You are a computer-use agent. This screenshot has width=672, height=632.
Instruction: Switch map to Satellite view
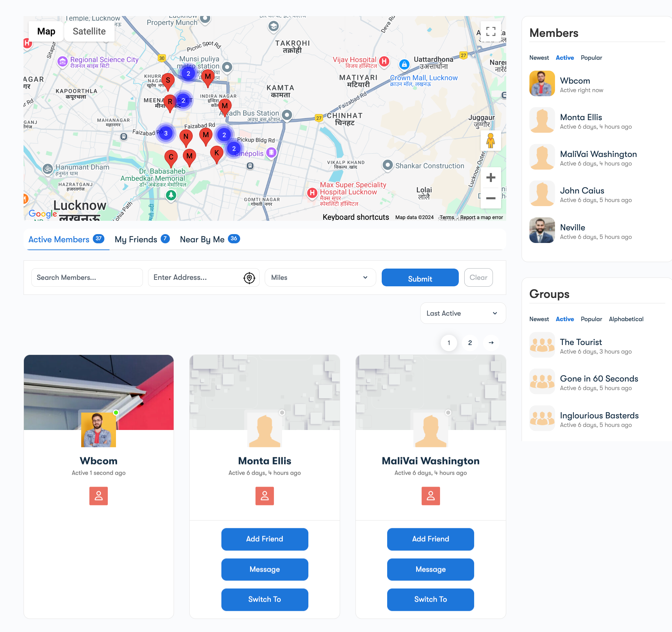89,31
